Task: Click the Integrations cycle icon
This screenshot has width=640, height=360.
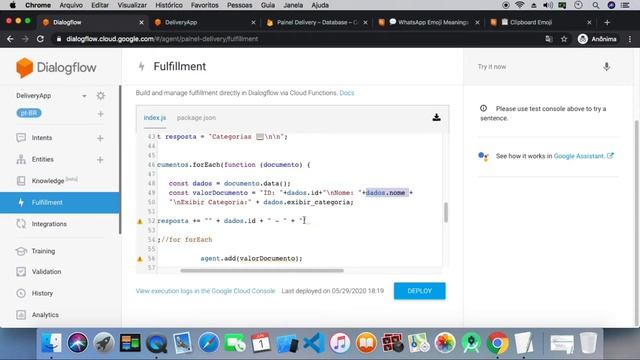Action: point(21,224)
